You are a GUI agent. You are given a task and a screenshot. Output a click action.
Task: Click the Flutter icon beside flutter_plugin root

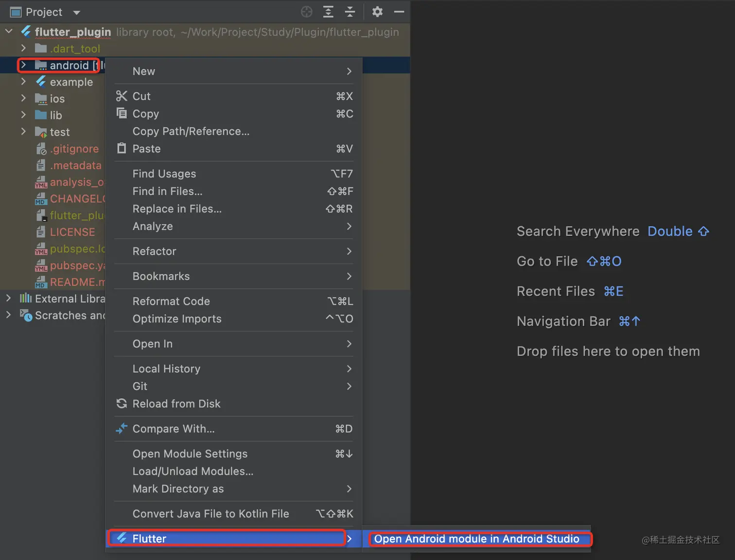[26, 32]
